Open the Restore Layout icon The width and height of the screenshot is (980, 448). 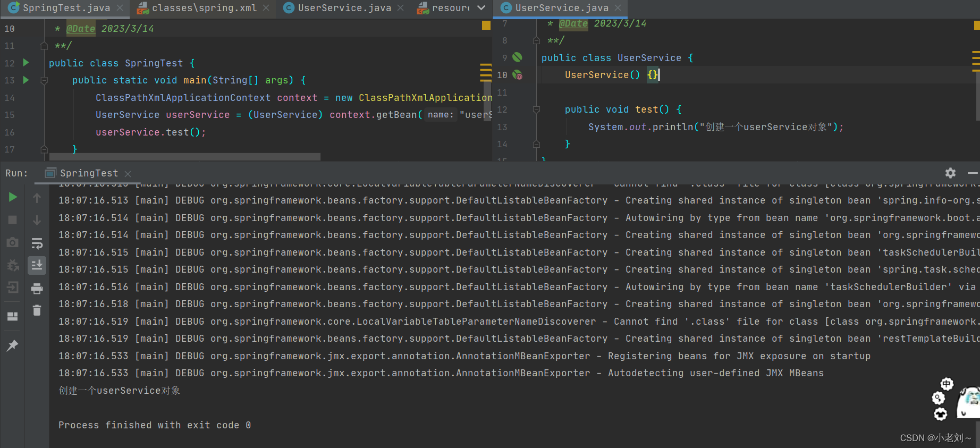(x=13, y=316)
